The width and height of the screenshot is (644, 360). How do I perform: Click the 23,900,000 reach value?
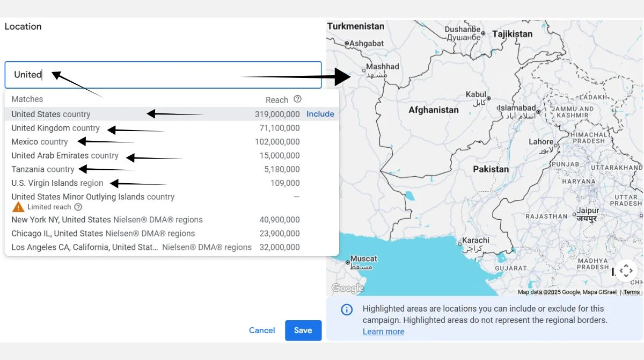pos(280,234)
